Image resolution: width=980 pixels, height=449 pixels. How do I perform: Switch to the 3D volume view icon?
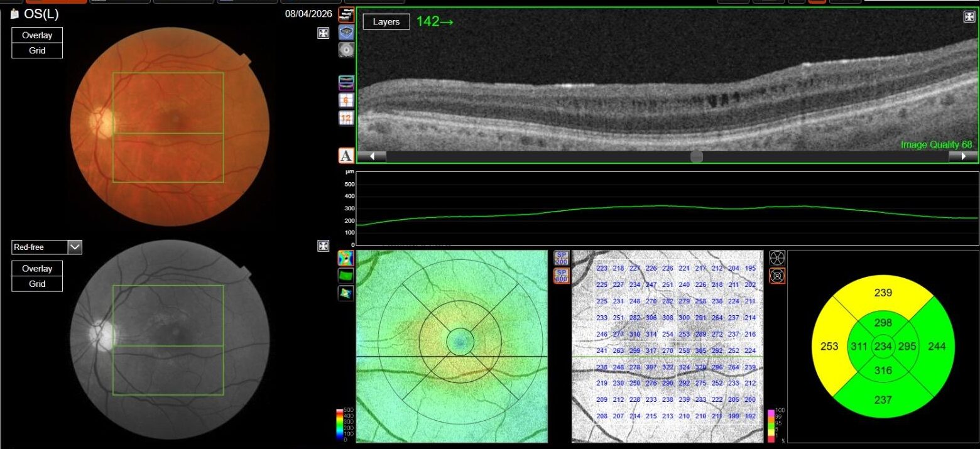[346, 33]
